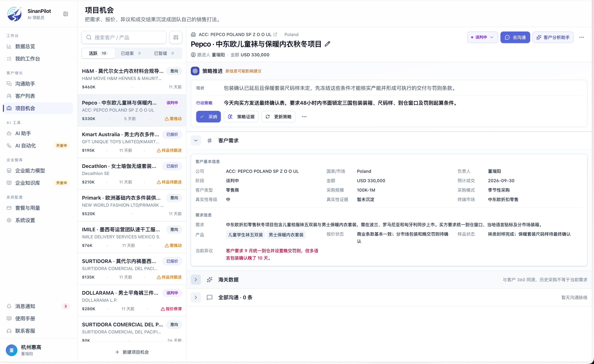This screenshot has width=594, height=364.
Task: Open the filter settings icon beside search
Action: (x=176, y=37)
